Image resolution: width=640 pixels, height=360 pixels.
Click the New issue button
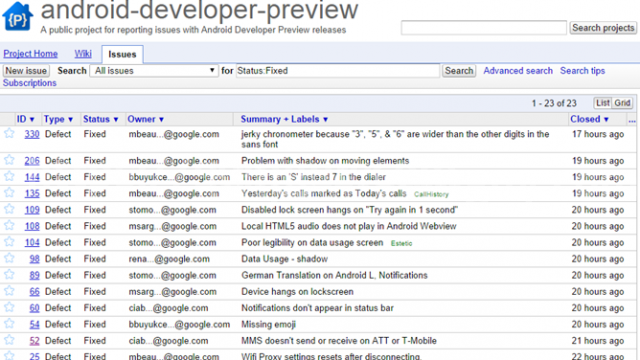tap(26, 71)
